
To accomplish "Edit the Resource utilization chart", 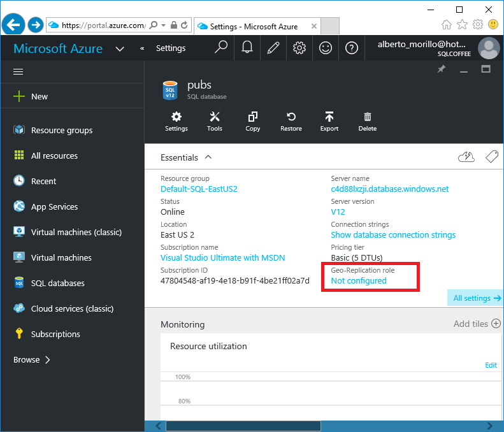I will pyautogui.click(x=491, y=365).
